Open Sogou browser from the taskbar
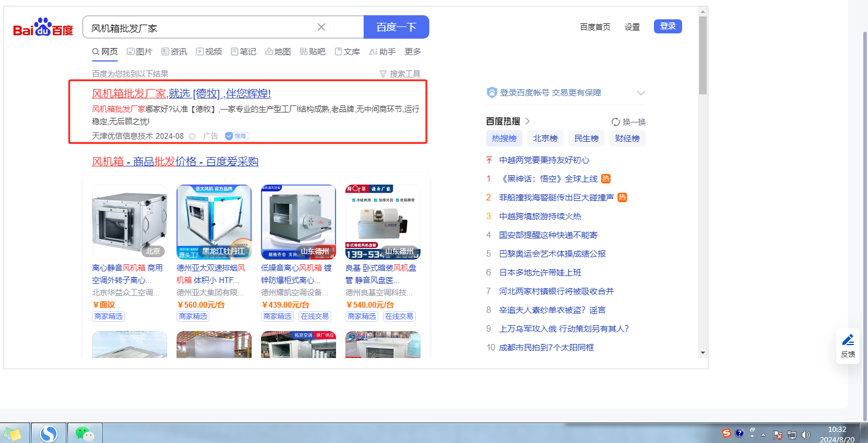Image resolution: width=868 pixels, height=443 pixels. (x=49, y=434)
